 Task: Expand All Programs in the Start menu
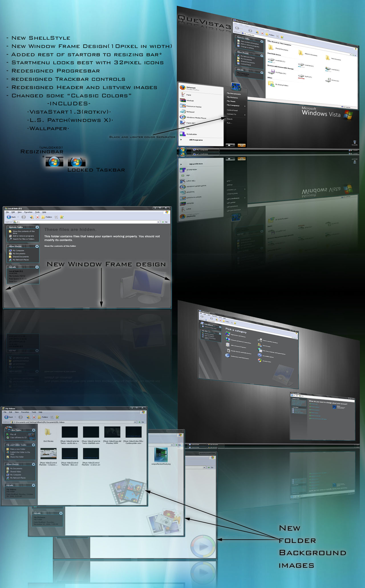click(x=192, y=140)
